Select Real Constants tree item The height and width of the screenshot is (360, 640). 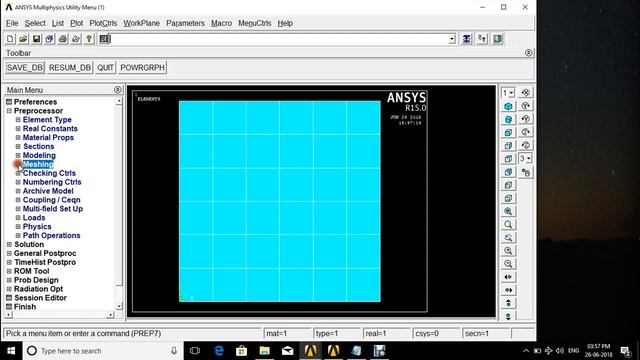click(50, 129)
